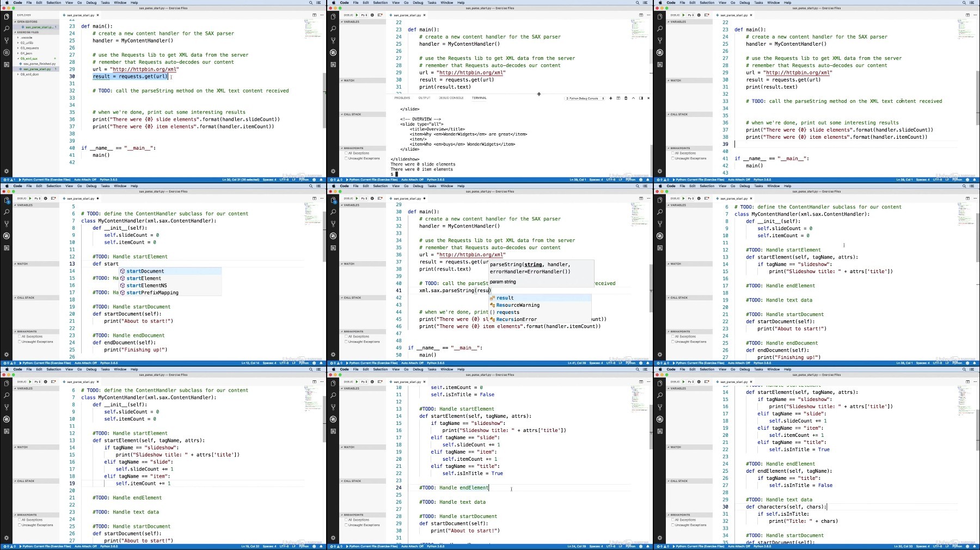Maximize the terminal panel with the chevron
Screen dimensions: 980x550
(633, 98)
